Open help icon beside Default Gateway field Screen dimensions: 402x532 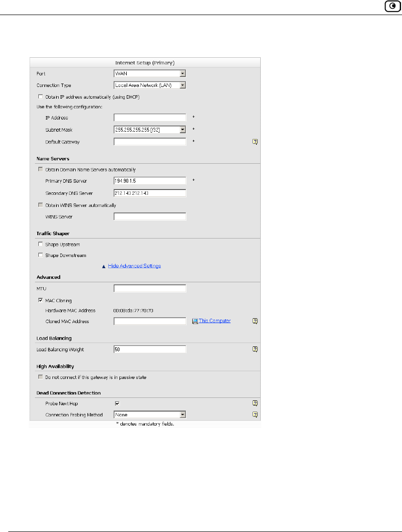coord(255,142)
